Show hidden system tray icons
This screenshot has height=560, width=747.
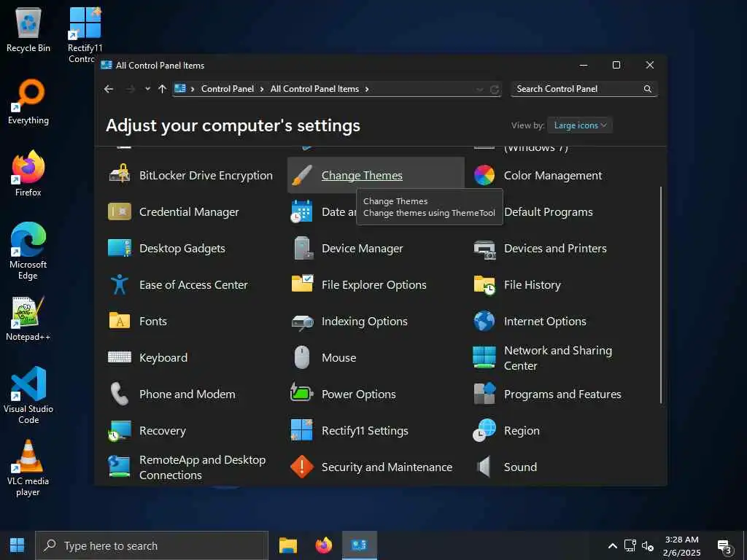[613, 545]
